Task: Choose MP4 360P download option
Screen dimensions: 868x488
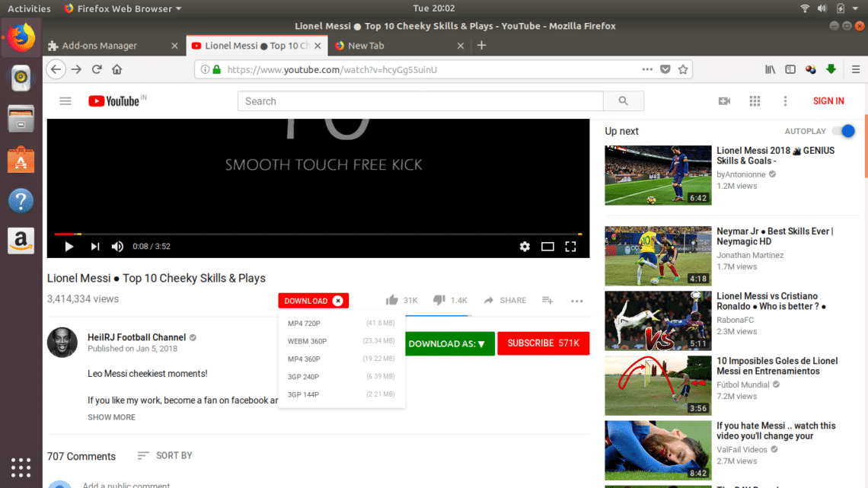Action: tap(342, 359)
